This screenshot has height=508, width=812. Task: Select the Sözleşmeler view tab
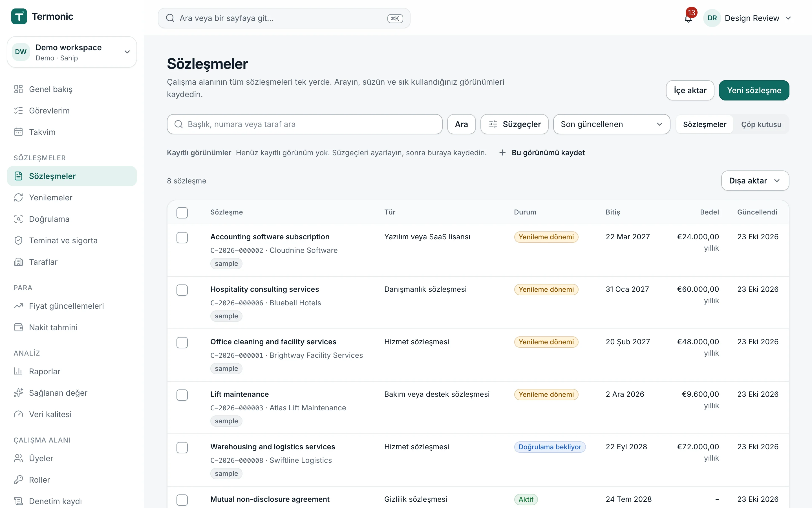704,124
